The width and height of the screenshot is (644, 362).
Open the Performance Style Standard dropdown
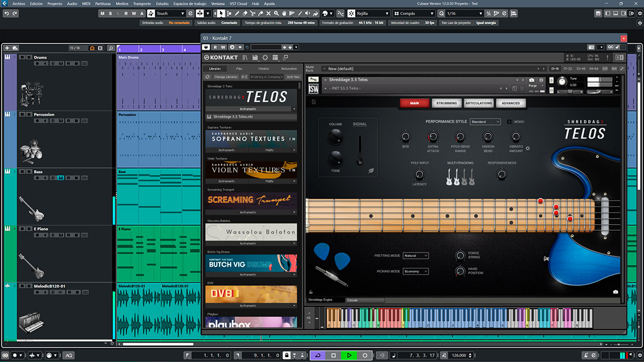coord(485,122)
